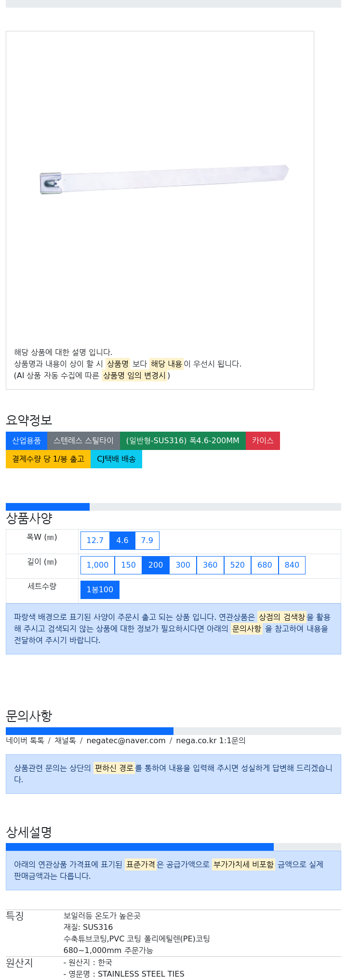The image size is (347, 980).
Task: Choose length 360 mm
Action: (x=210, y=565)
